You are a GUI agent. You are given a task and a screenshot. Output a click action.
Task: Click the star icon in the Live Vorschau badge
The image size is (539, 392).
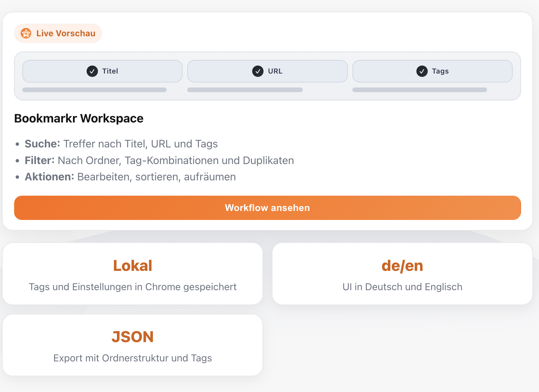tap(26, 33)
